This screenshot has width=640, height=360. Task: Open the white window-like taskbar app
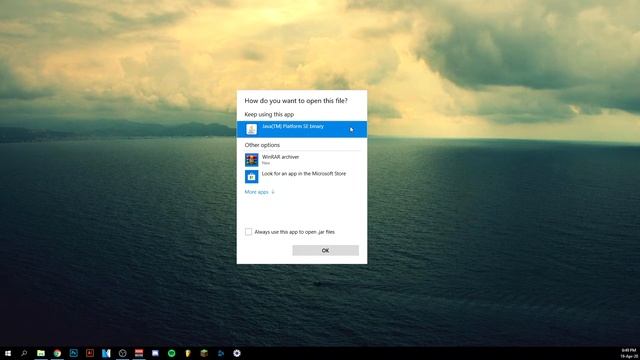[x=155, y=353]
